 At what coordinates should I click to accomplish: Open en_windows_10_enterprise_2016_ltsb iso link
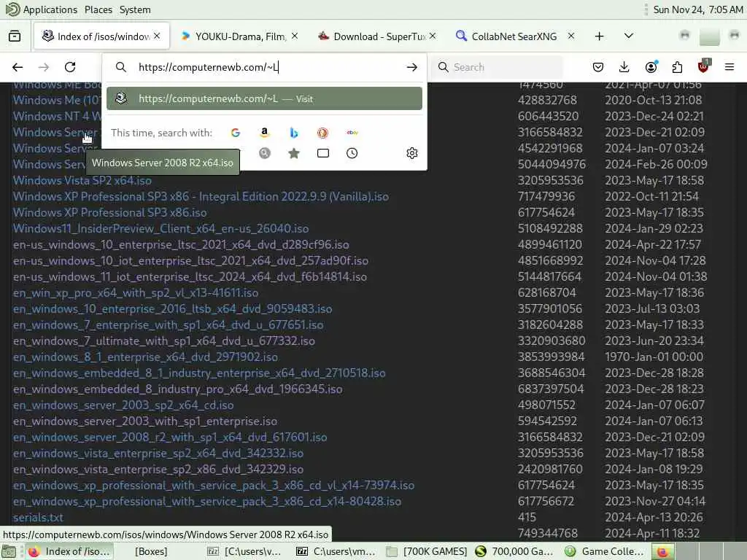[x=172, y=309]
